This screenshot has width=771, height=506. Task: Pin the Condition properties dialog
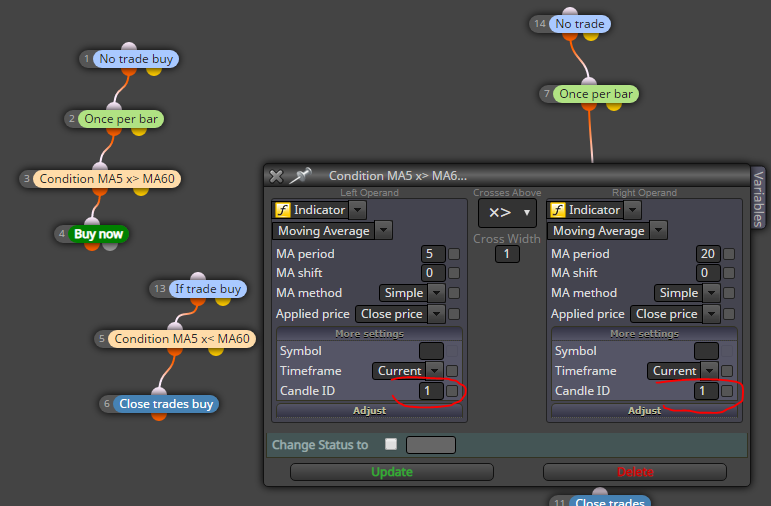click(300, 176)
